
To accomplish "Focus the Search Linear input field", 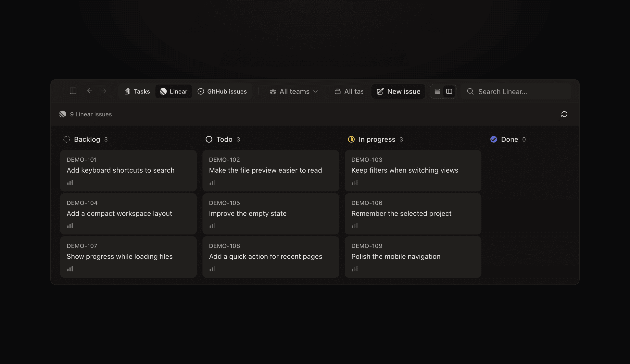I will click(x=516, y=92).
